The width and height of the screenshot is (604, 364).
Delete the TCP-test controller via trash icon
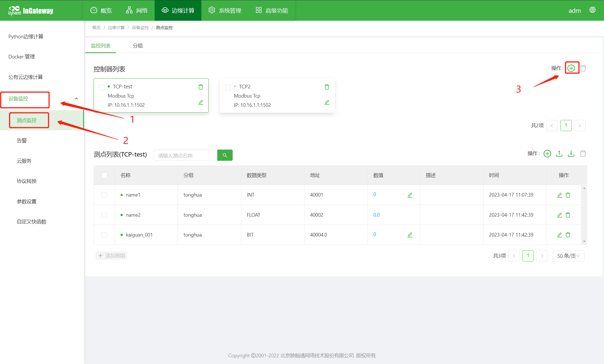201,87
